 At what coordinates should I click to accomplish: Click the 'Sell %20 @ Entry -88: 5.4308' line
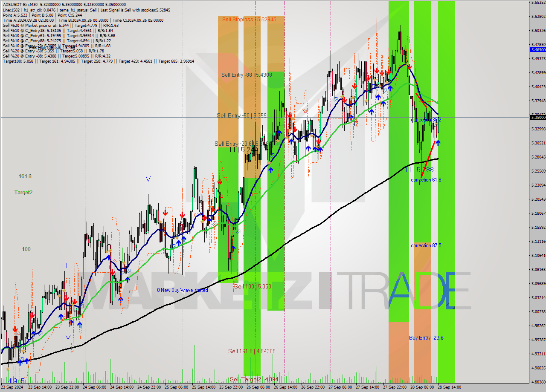tap(57, 56)
